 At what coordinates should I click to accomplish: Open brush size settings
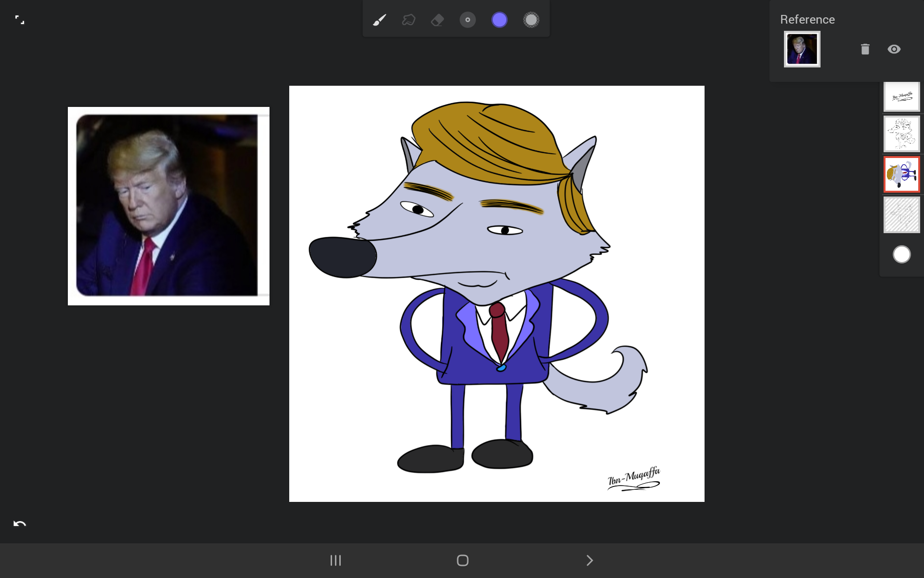(467, 20)
